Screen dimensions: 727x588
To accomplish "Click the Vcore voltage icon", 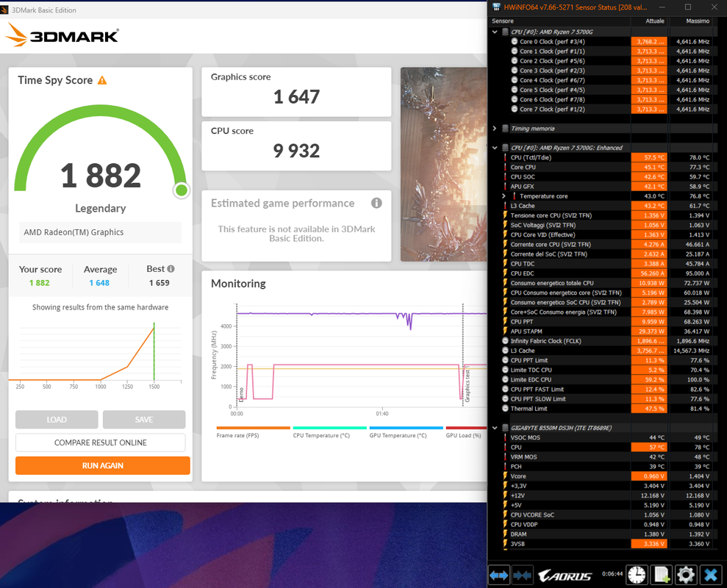I will click(506, 476).
